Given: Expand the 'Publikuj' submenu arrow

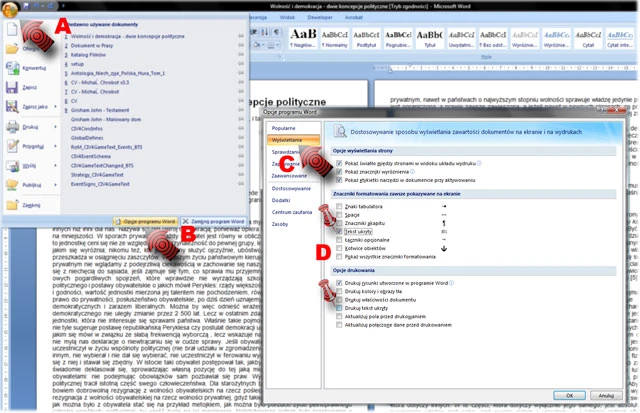Looking at the screenshot, I should (x=56, y=185).
